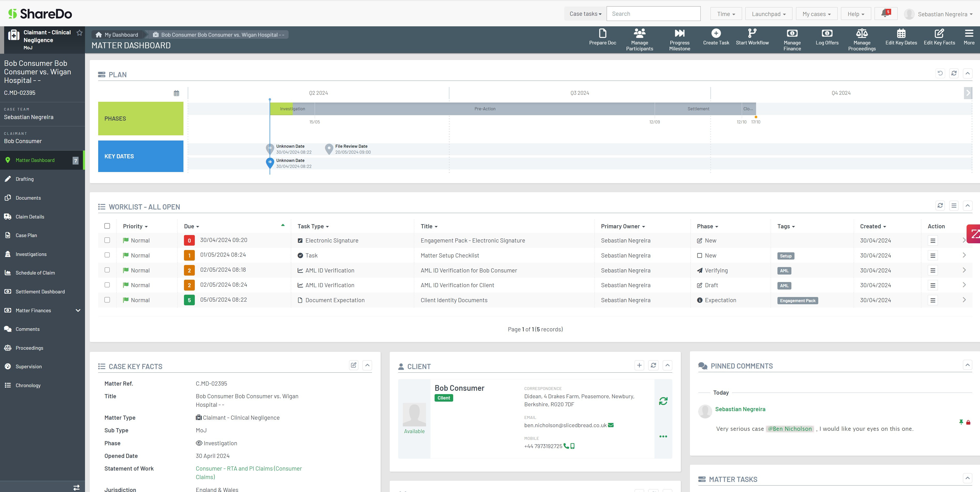980x492 pixels.
Task: Click the Progress Milestone icon
Action: click(680, 34)
